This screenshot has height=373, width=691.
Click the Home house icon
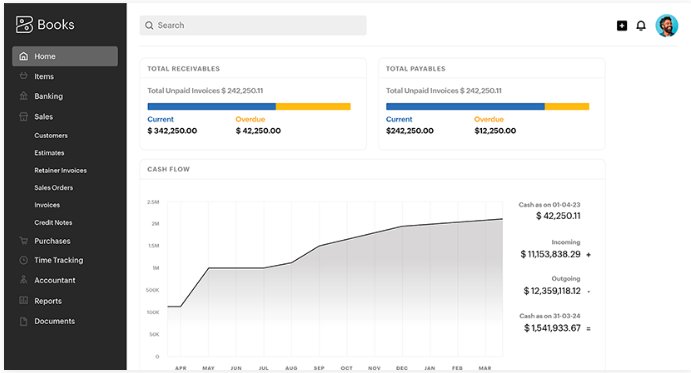pos(24,56)
